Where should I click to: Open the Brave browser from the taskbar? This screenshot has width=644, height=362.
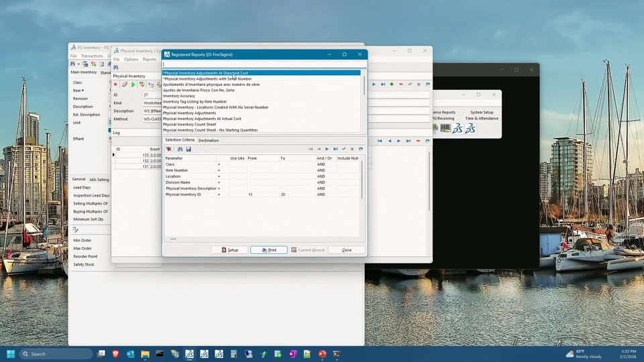click(116, 354)
